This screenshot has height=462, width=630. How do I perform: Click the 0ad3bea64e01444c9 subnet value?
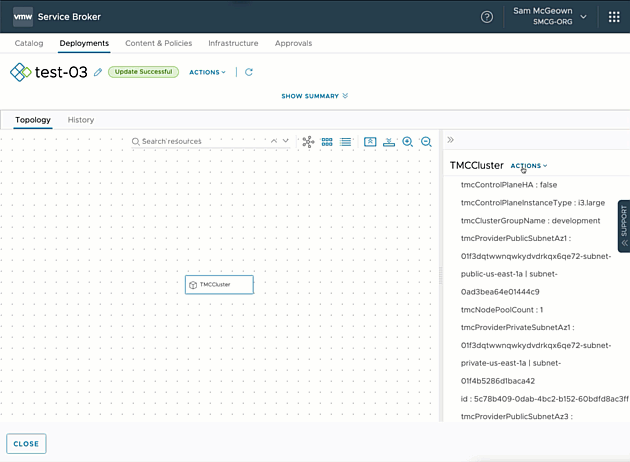click(x=500, y=292)
